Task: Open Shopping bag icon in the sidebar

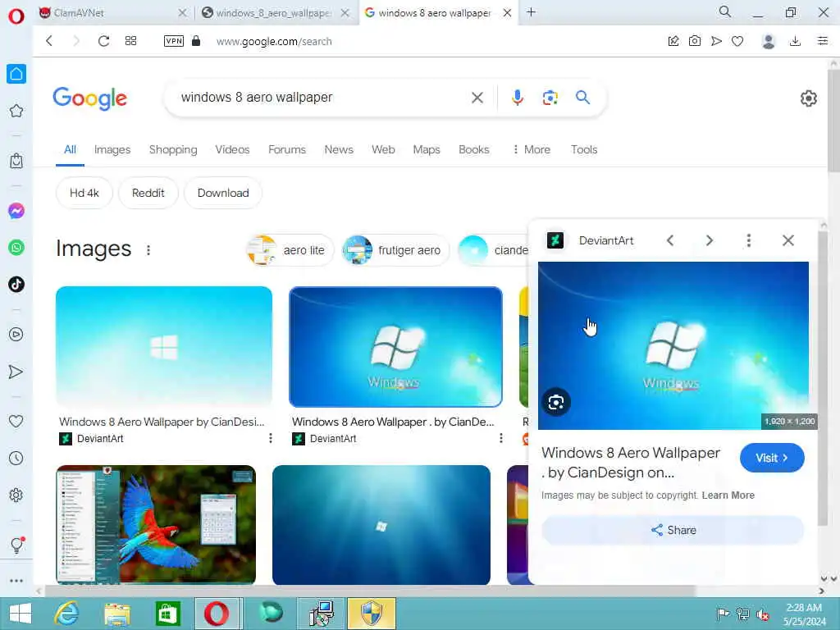Action: pos(16,161)
